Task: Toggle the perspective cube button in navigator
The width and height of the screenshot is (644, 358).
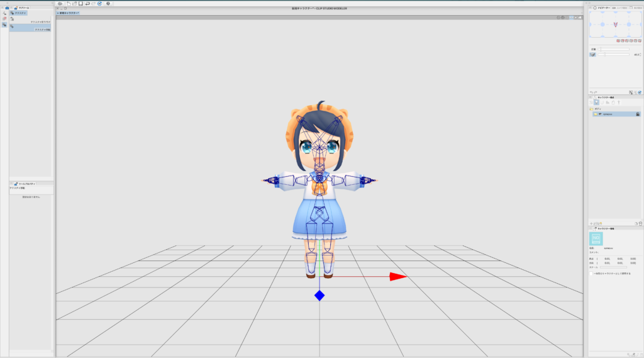Action: point(592,55)
